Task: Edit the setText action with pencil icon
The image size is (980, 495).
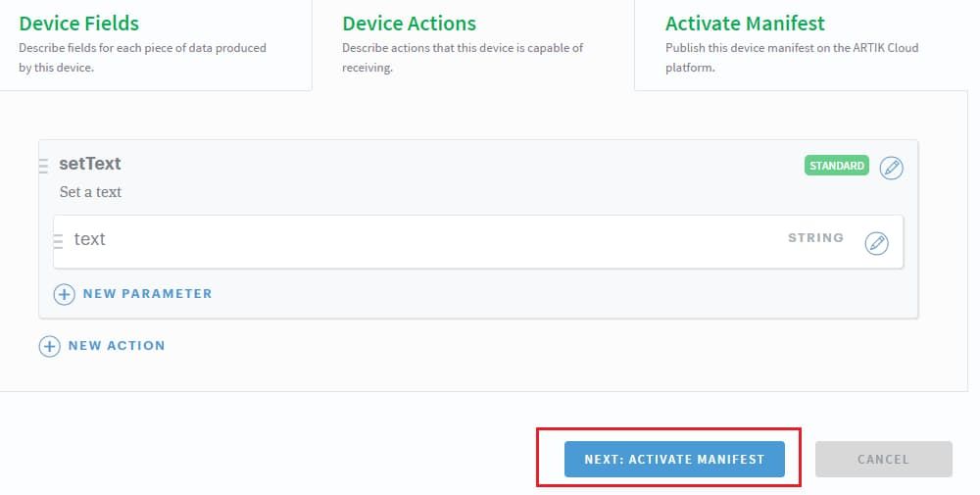Action: (891, 168)
